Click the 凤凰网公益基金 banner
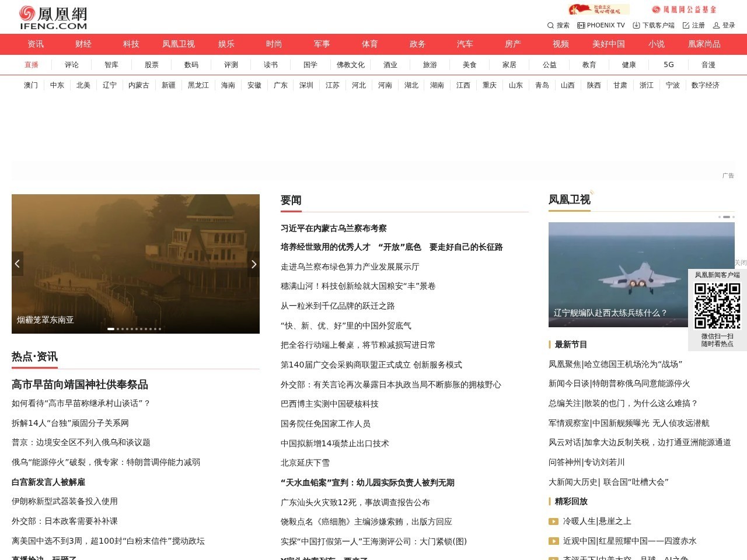Viewport: 747px width, 560px height. pyautogui.click(x=684, y=9)
